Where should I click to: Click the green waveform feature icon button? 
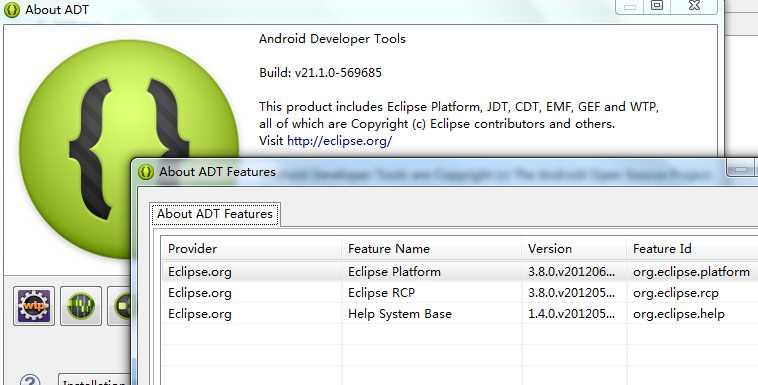81,306
